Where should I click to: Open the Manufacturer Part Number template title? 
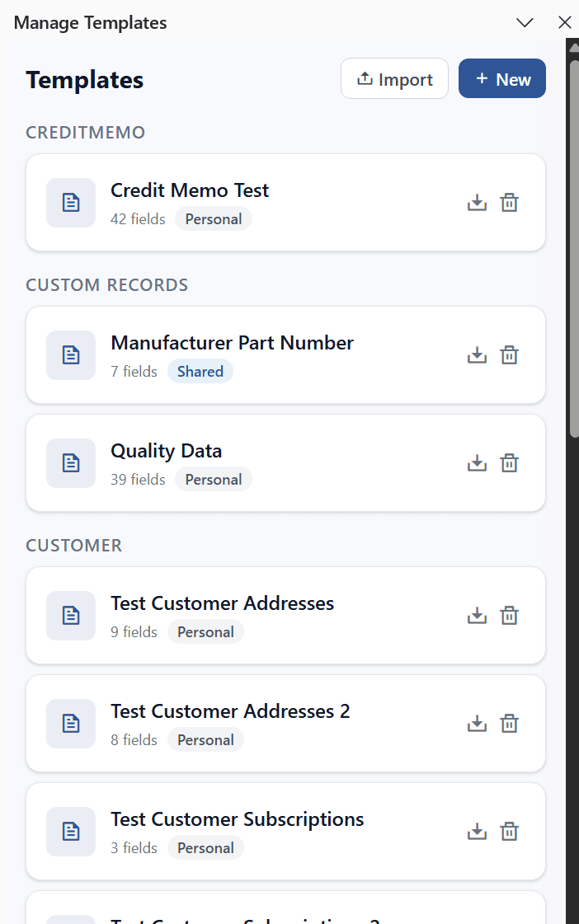point(233,343)
